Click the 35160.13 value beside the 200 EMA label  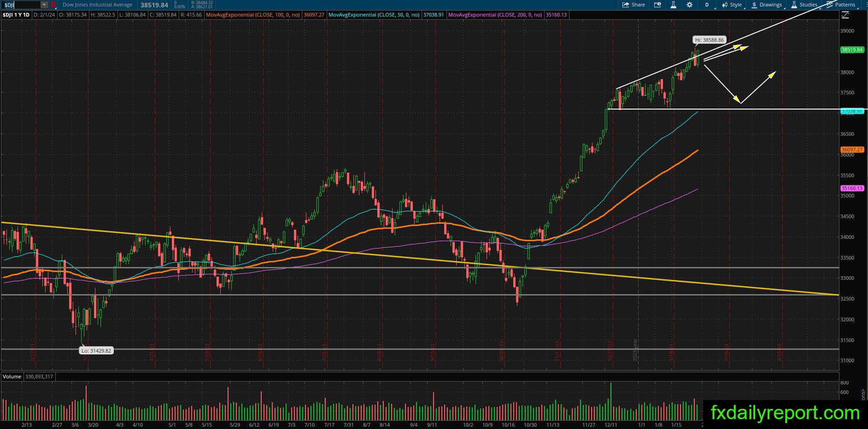tap(557, 15)
